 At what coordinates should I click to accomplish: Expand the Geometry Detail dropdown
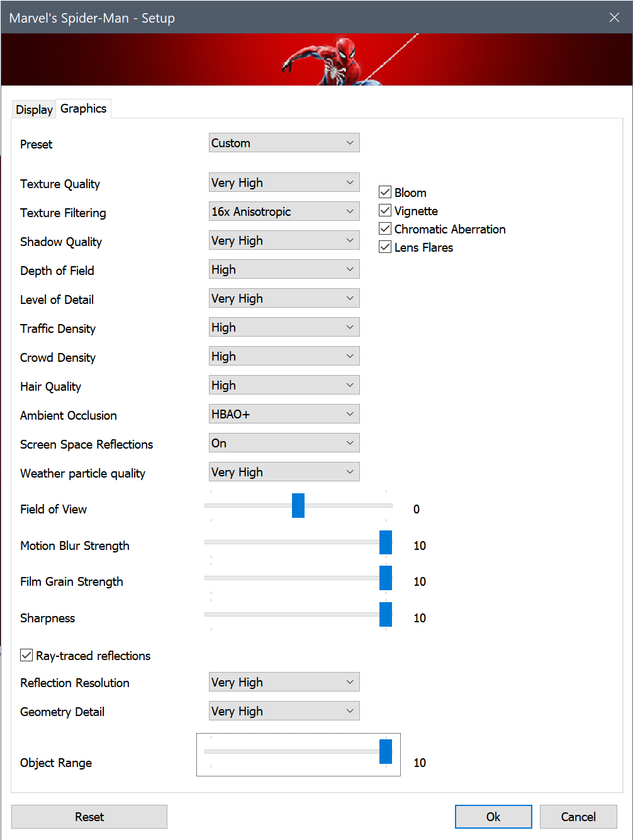point(284,711)
